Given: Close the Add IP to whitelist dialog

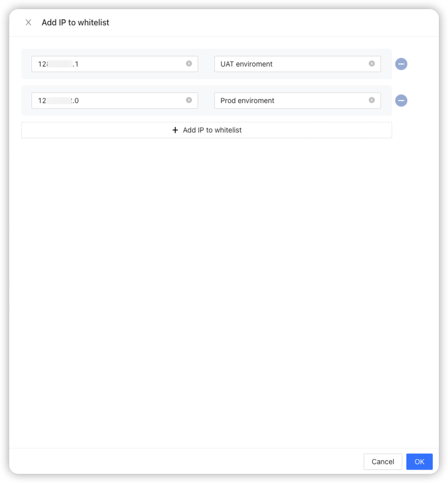Looking at the screenshot, I should 28,22.
